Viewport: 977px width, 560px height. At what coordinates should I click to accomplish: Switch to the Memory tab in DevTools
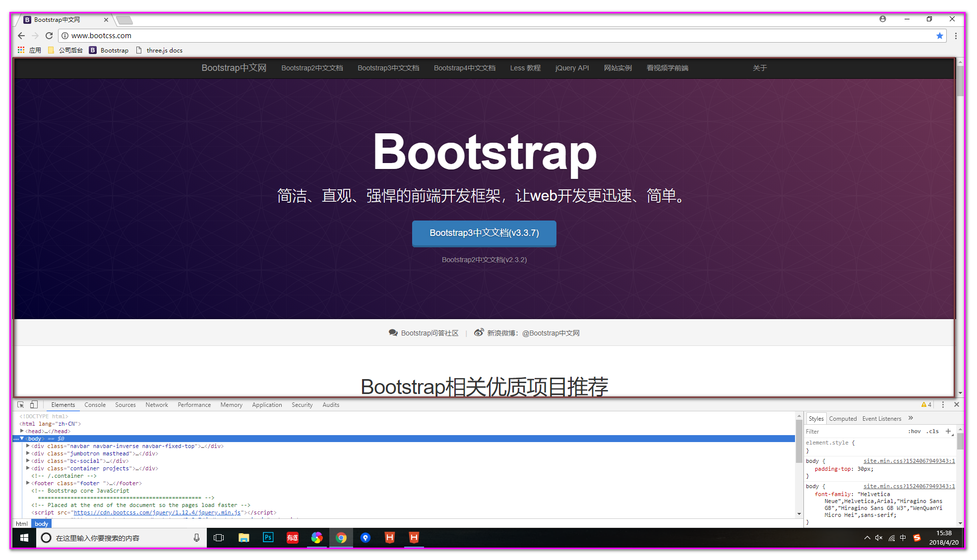(232, 405)
